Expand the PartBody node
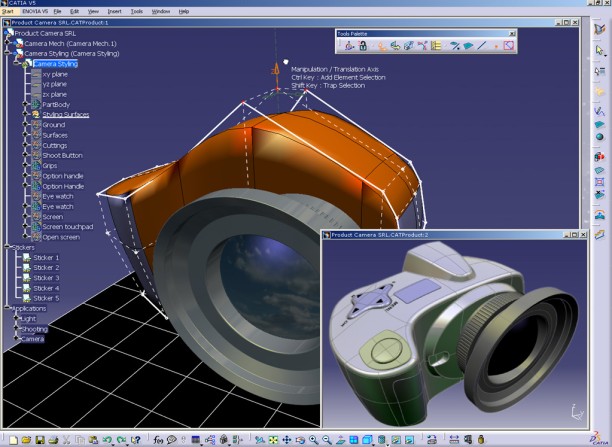This screenshot has width=612, height=447. click(x=25, y=104)
